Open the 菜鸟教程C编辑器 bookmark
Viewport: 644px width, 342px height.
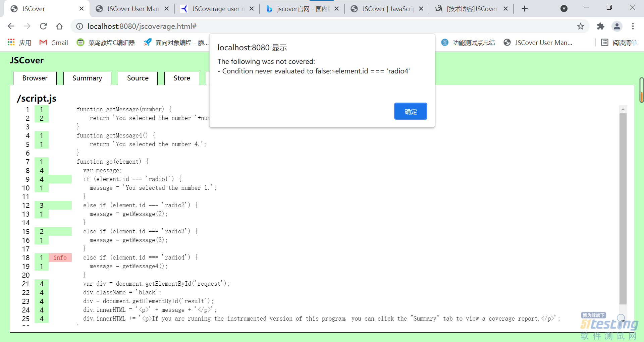click(106, 43)
